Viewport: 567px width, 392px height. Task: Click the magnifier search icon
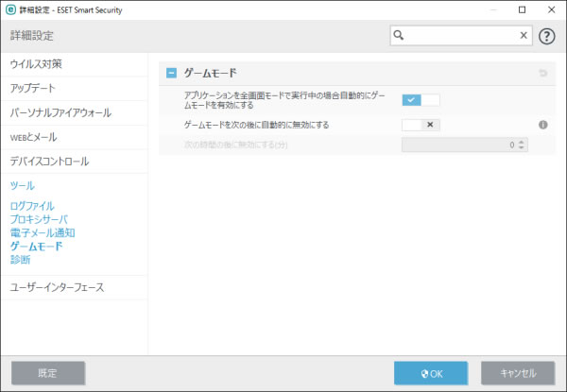tap(399, 35)
